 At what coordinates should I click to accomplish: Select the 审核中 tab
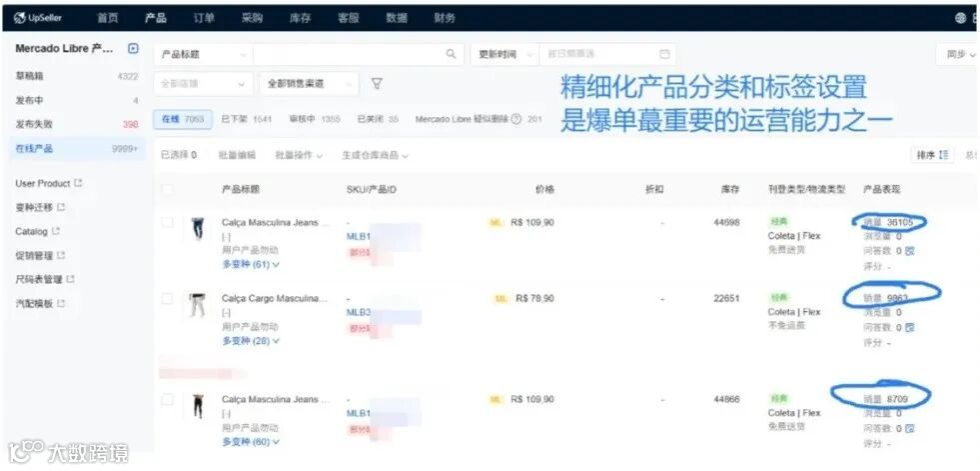(315, 119)
